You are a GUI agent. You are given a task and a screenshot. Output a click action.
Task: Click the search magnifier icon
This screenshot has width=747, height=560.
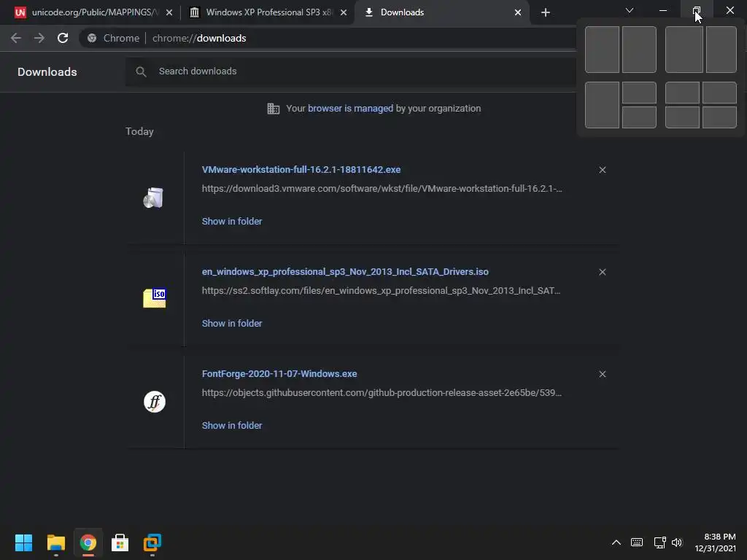pos(141,71)
